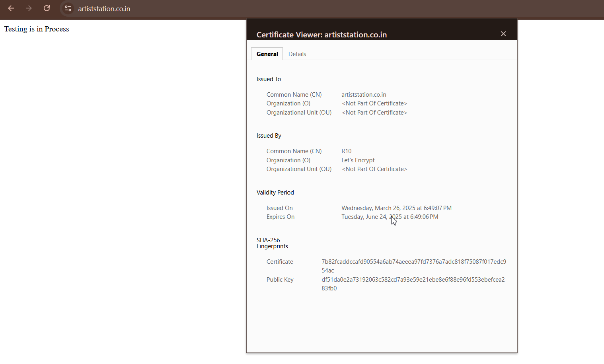Click the "Testing is in Process" page text

(37, 29)
